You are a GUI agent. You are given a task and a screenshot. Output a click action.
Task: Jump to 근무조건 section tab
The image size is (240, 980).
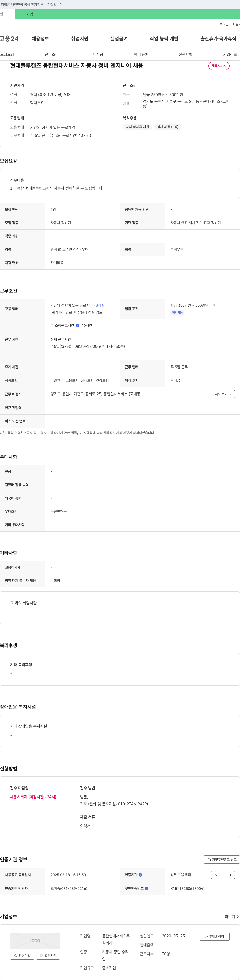pos(52,54)
